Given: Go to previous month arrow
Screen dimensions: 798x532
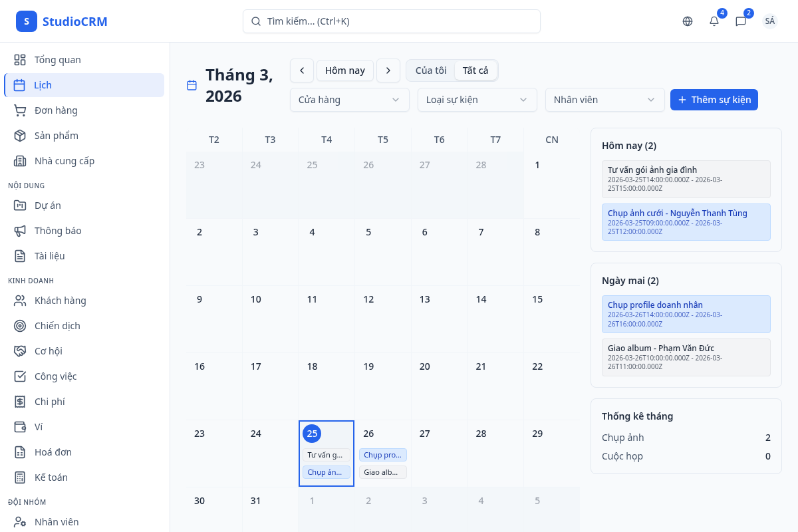Looking at the screenshot, I should (302, 70).
